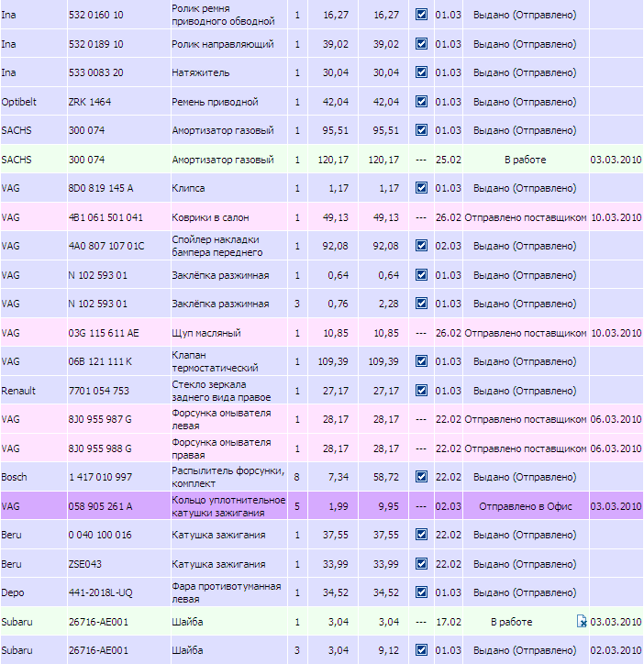Select part number "ZRK 1464"
Image resolution: width=644 pixels, height=664 pixels.
pyautogui.click(x=89, y=102)
